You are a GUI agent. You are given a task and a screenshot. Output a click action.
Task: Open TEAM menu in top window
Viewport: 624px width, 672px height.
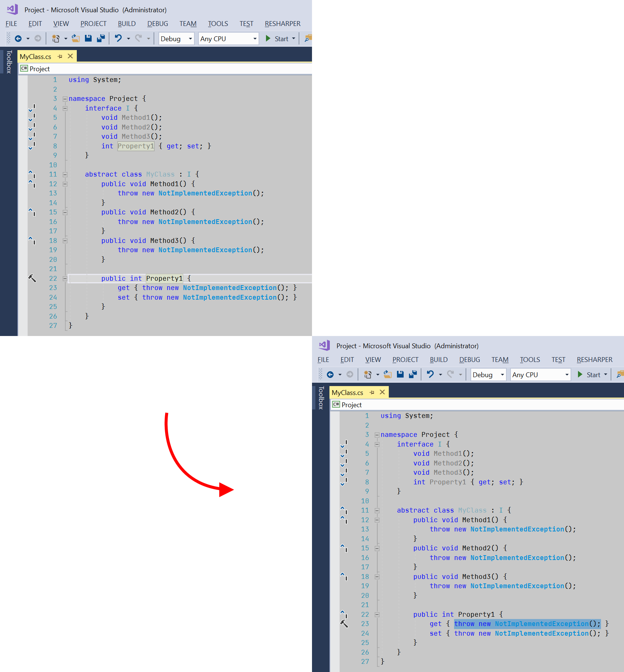tap(188, 23)
